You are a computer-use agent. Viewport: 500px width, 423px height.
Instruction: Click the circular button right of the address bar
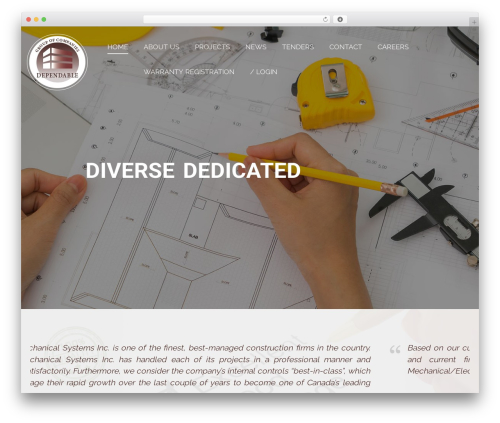340,20
